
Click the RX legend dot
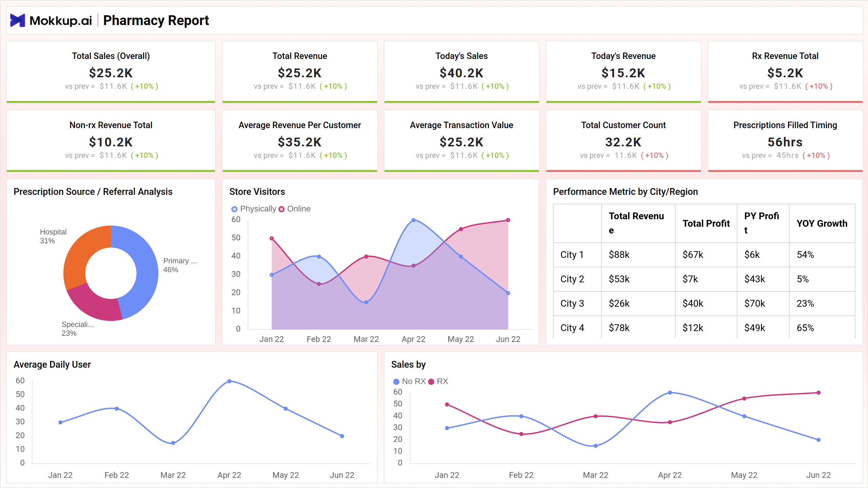click(431, 382)
